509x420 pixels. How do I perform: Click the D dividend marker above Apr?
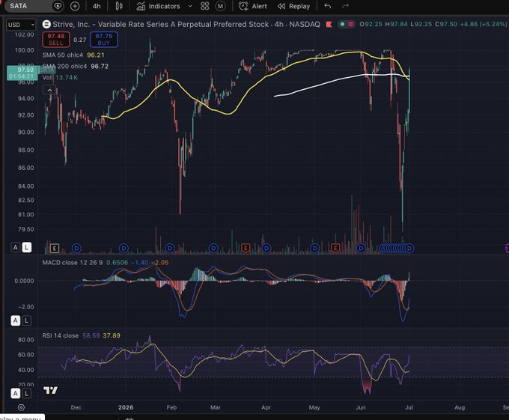point(266,249)
